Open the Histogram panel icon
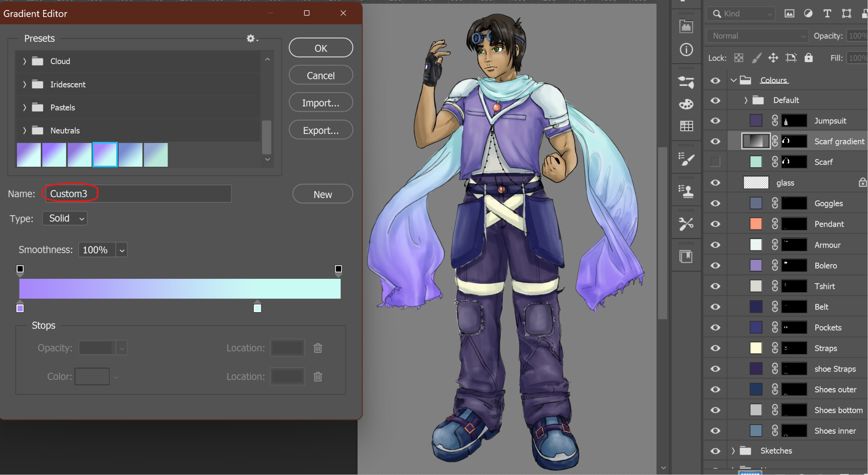This screenshot has width=868, height=475. (x=686, y=27)
